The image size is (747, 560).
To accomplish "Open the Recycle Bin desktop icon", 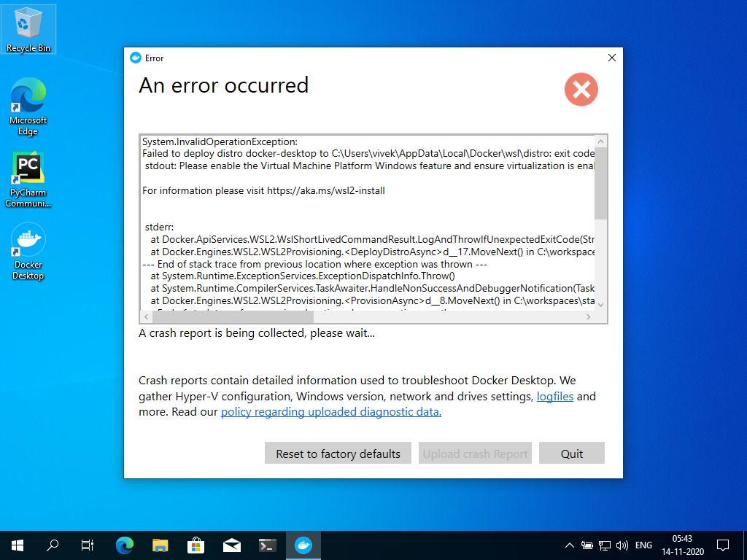I will (x=28, y=29).
